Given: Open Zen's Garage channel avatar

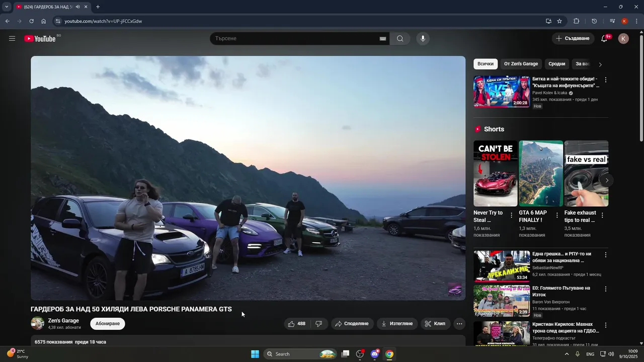Looking at the screenshot, I should point(38,323).
